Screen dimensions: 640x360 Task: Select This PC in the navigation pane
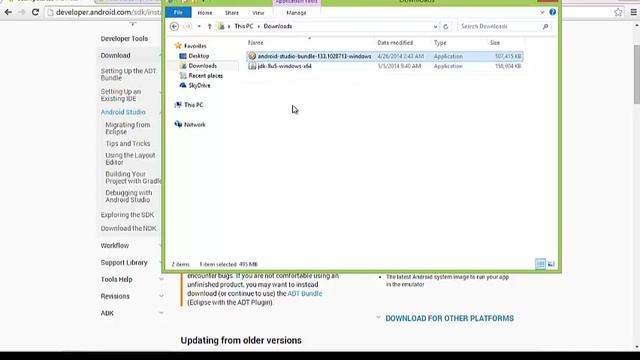193,105
